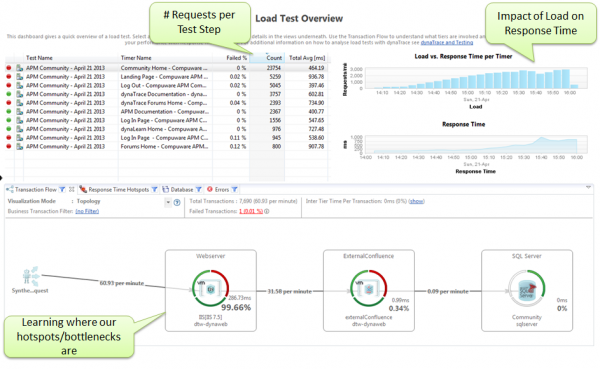
Task: Click the filter icon on Response Time Hotspots tab
Action: click(x=155, y=189)
